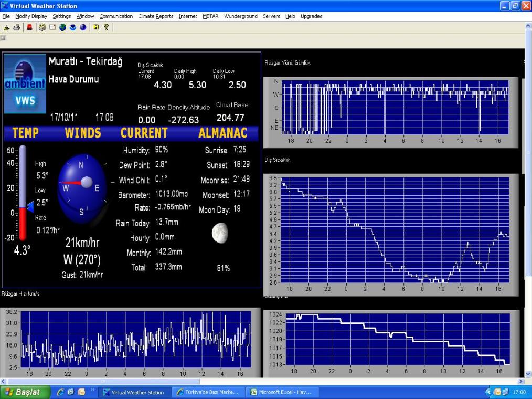Click the Başlat start button
This screenshot has height=399, width=532.
coord(25,392)
